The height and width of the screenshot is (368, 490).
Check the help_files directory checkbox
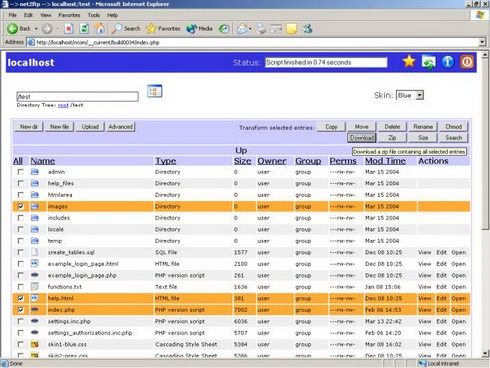[21, 183]
